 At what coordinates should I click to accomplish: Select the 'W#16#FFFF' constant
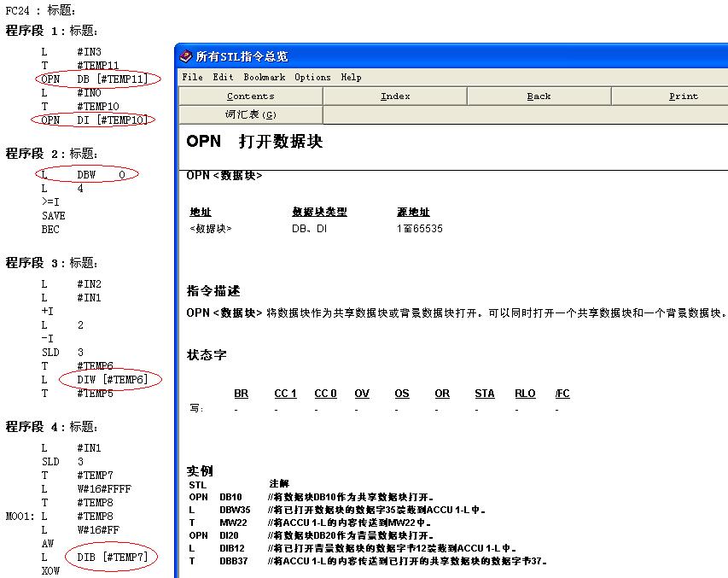coord(104,489)
